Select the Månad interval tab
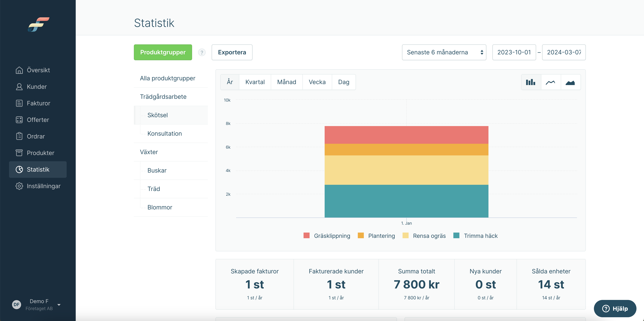This screenshot has height=321, width=644. point(286,82)
